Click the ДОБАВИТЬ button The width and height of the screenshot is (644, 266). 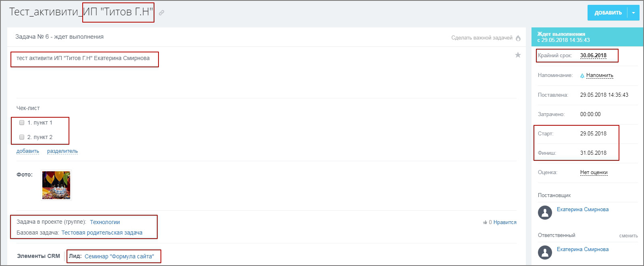[608, 13]
